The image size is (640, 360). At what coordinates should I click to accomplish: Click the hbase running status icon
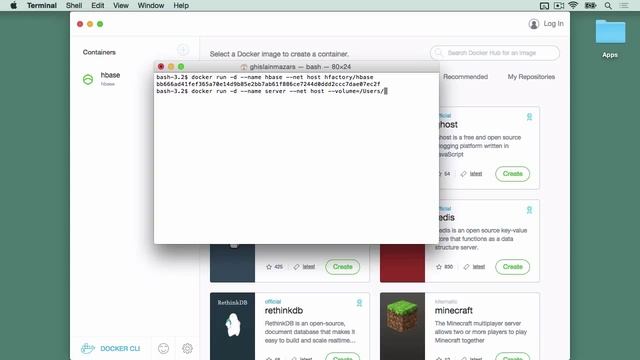coord(88,79)
